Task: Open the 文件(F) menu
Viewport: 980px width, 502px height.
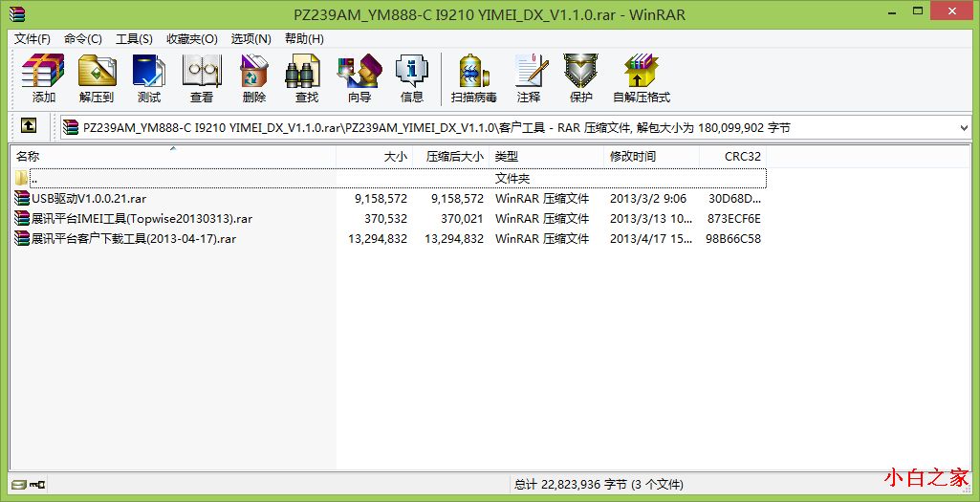Action: click(x=33, y=39)
